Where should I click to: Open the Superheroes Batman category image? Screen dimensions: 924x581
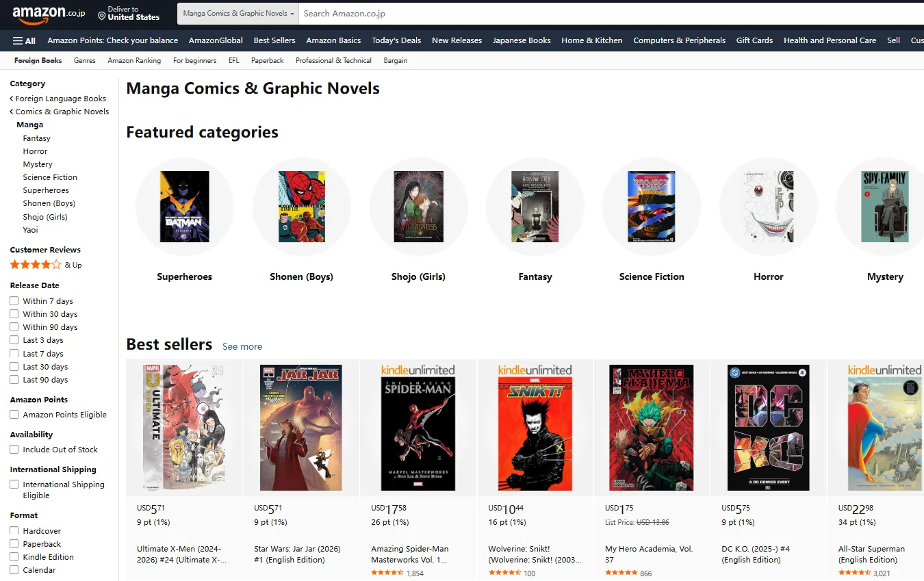point(184,207)
